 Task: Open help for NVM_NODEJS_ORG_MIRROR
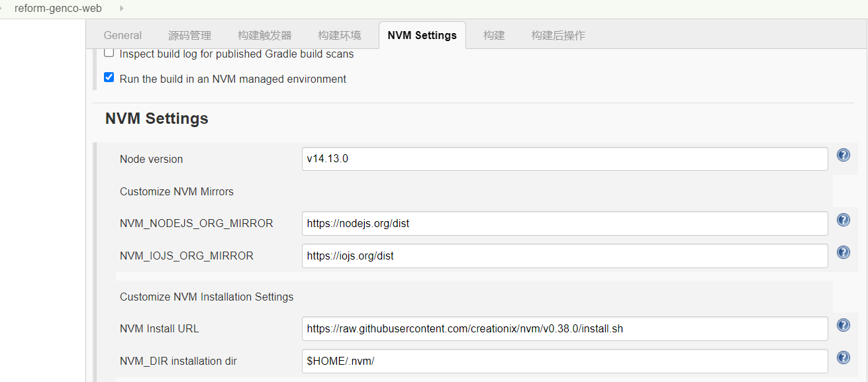click(x=843, y=219)
